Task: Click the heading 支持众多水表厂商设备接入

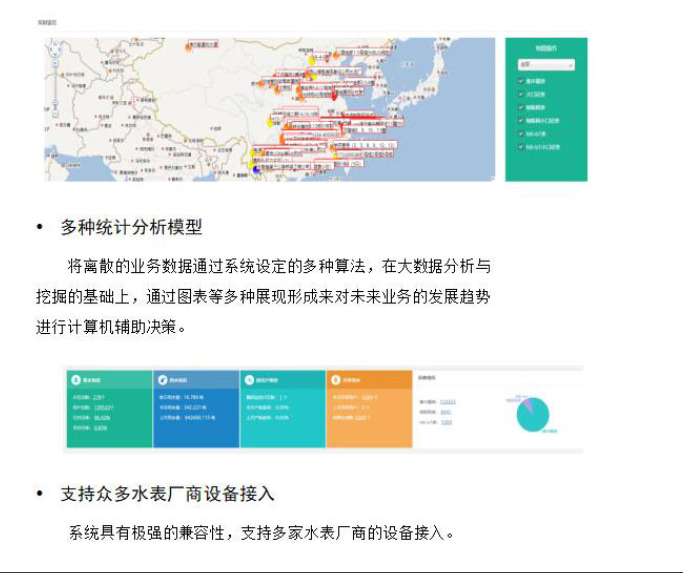Action: pyautogui.click(x=167, y=494)
